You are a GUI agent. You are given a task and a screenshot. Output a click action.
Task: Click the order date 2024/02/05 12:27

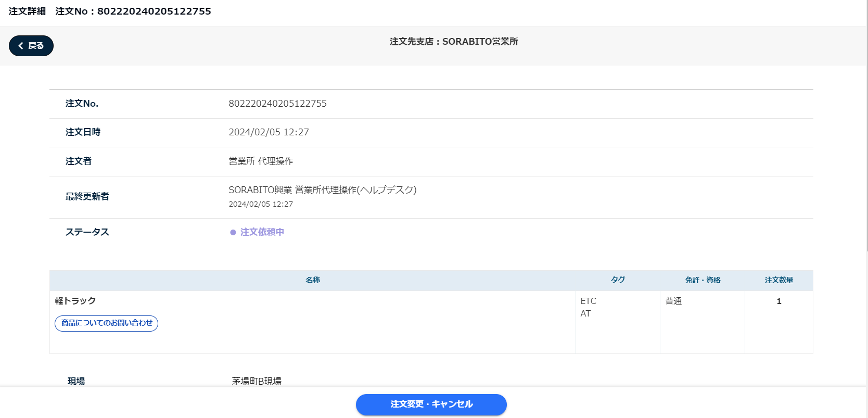(269, 132)
